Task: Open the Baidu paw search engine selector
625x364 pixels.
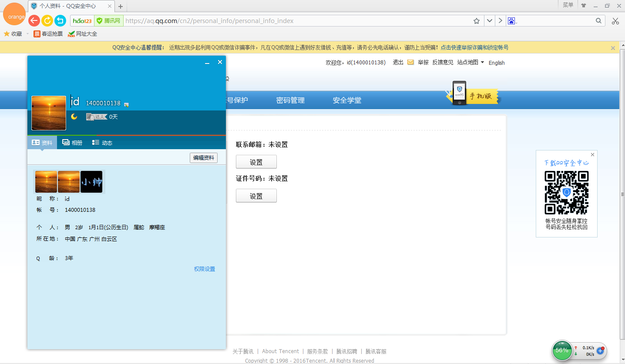Action: [511, 21]
